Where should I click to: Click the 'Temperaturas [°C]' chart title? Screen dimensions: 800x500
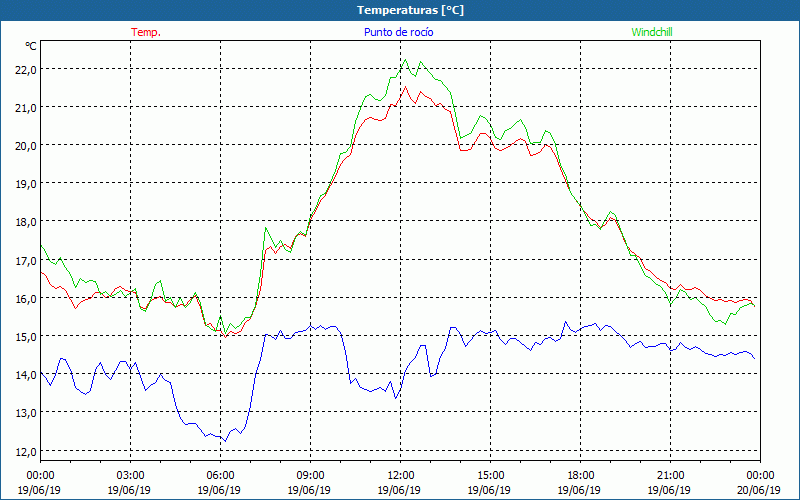(410, 10)
